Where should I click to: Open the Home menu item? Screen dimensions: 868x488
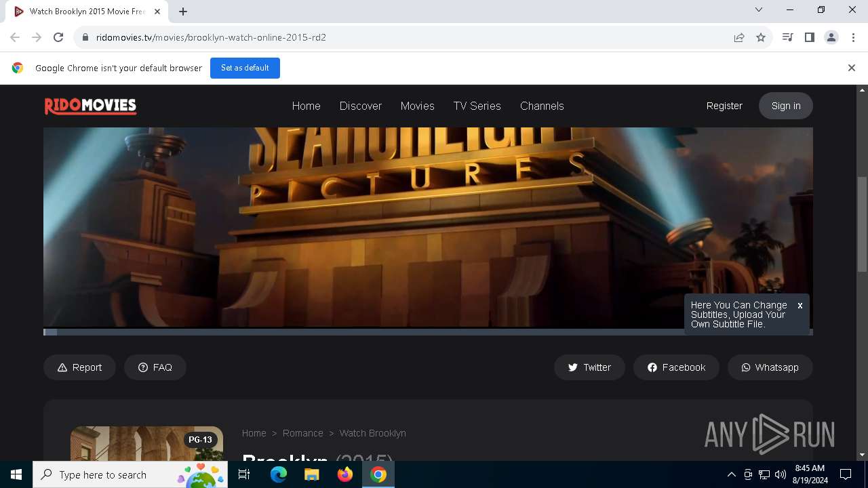[x=306, y=106]
